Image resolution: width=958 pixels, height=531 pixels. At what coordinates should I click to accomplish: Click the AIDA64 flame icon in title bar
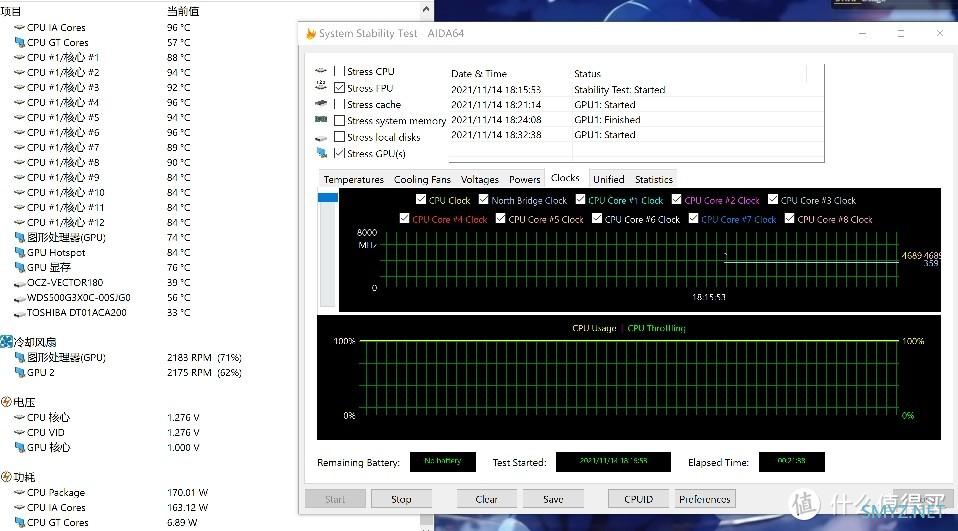point(311,34)
